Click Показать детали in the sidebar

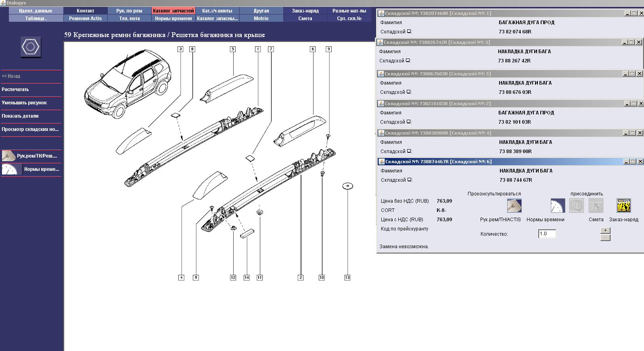tap(20, 116)
